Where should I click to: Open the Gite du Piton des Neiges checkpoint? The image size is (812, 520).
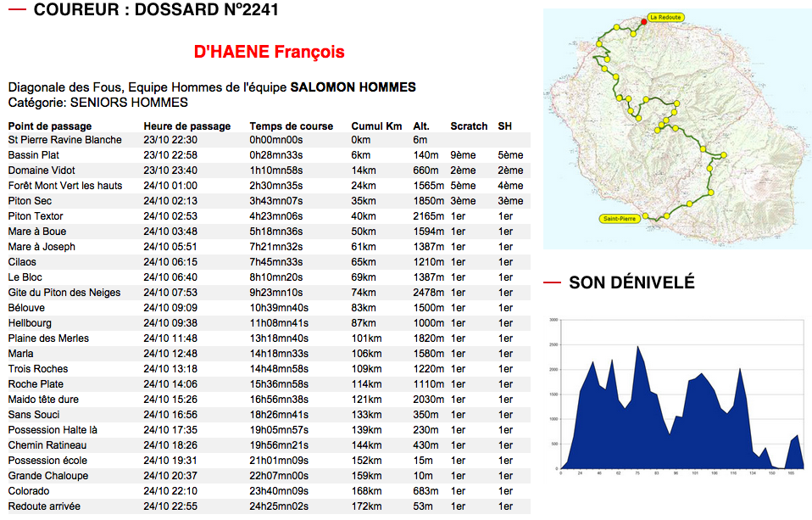64,293
